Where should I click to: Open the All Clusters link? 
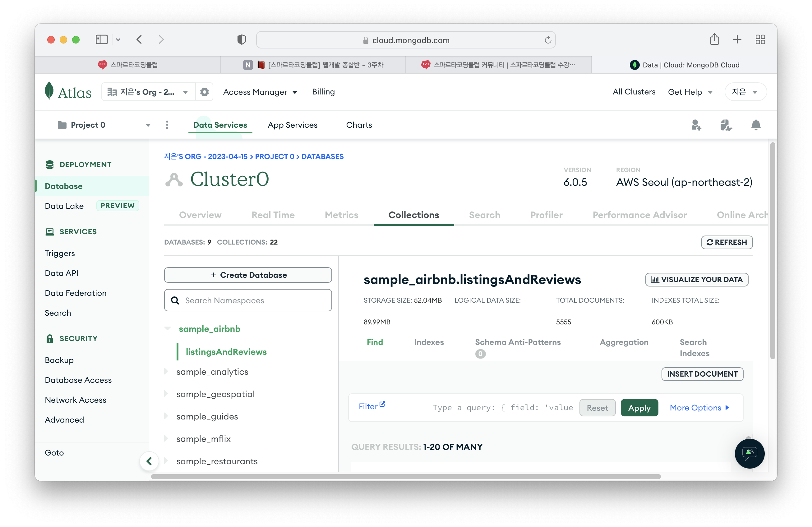coord(634,92)
